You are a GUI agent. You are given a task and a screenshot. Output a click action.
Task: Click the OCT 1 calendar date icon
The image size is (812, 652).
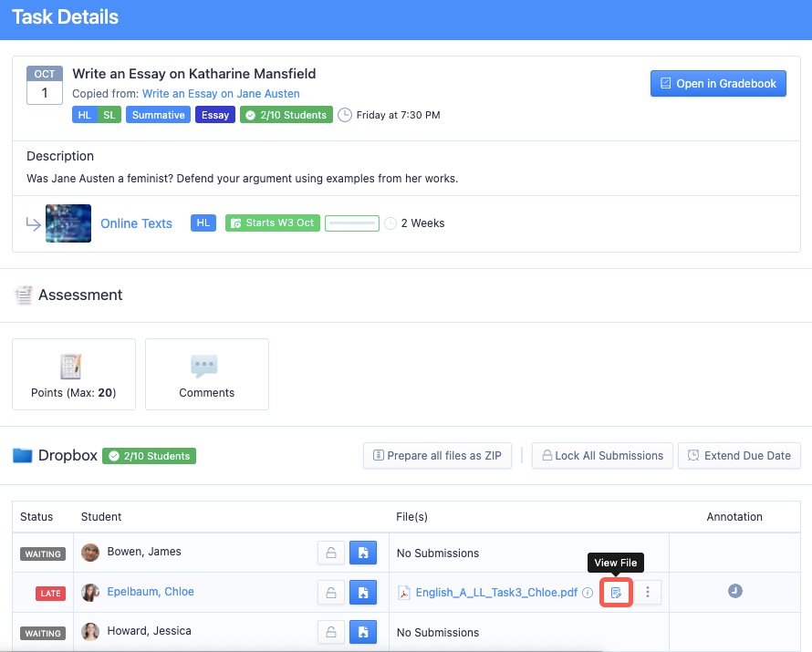pyautogui.click(x=45, y=85)
